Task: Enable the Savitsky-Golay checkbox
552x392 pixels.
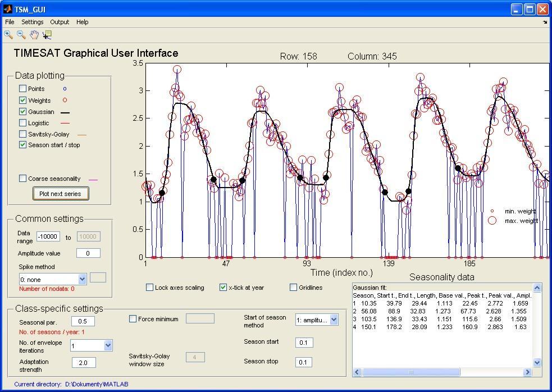Action: pyautogui.click(x=22, y=134)
